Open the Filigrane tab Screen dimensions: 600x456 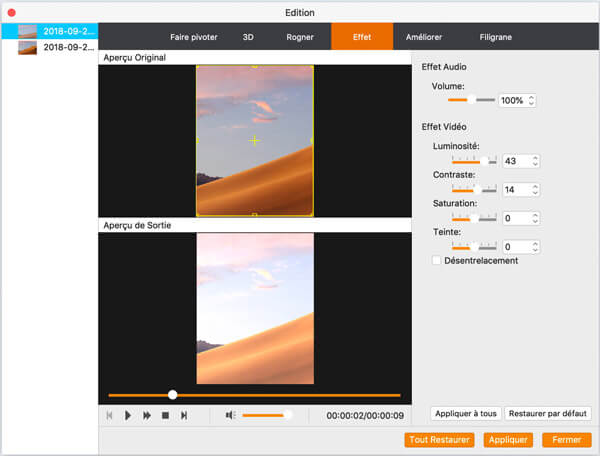pos(495,37)
